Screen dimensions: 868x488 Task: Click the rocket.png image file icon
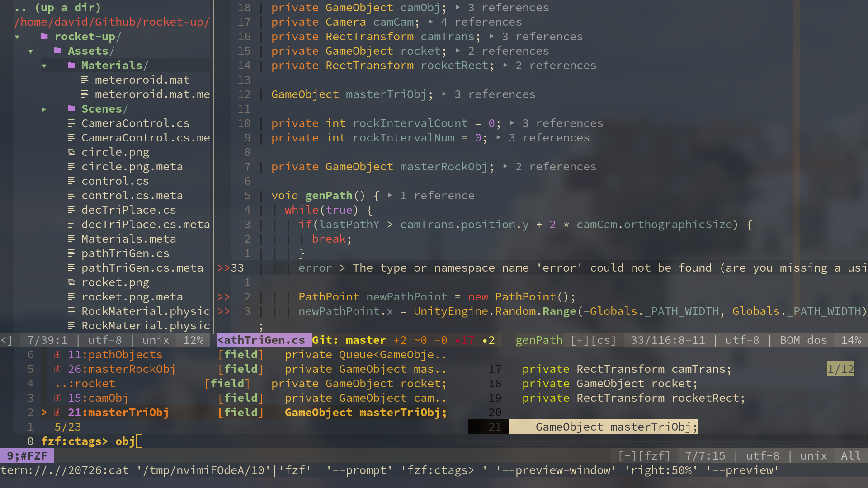[71, 282]
